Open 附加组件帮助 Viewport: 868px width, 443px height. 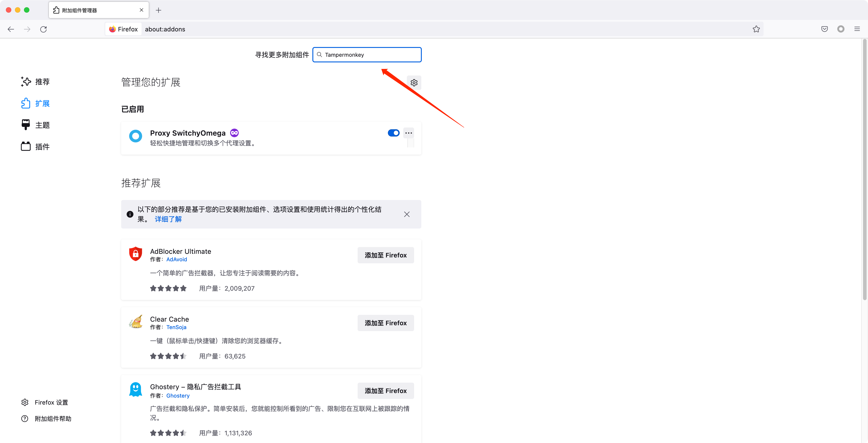coord(47,418)
